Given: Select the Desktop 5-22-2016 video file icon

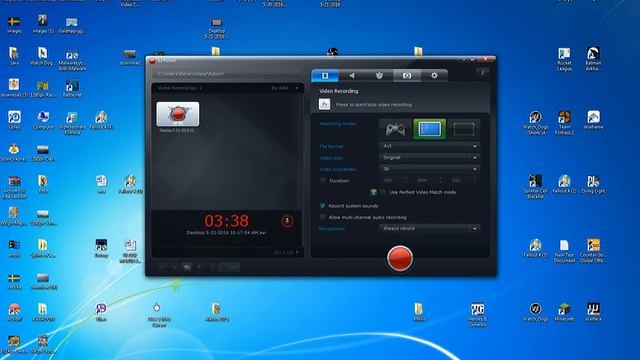Looking at the screenshot, I should (216, 28).
